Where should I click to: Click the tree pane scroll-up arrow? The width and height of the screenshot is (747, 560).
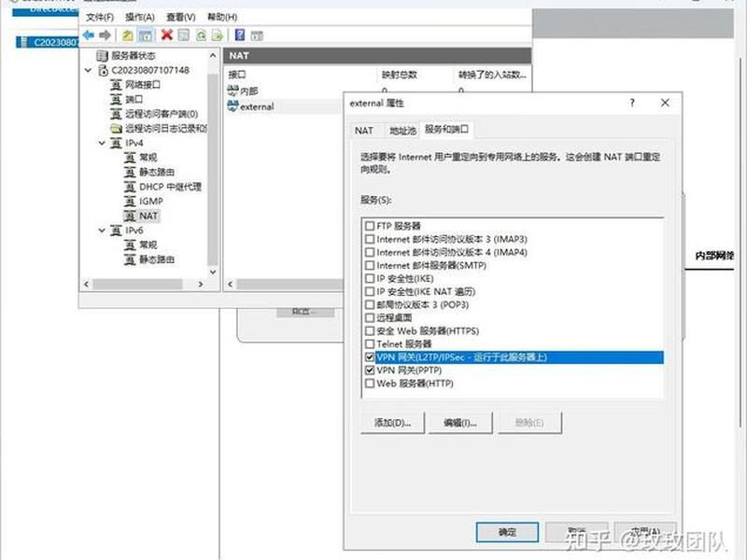(x=213, y=56)
